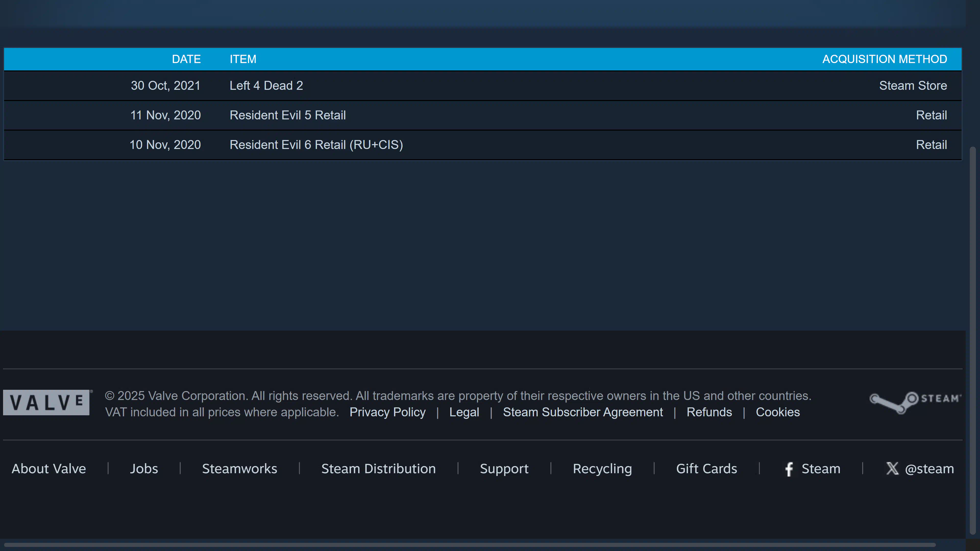Open the Jobs link
The image size is (980, 551).
point(144,469)
